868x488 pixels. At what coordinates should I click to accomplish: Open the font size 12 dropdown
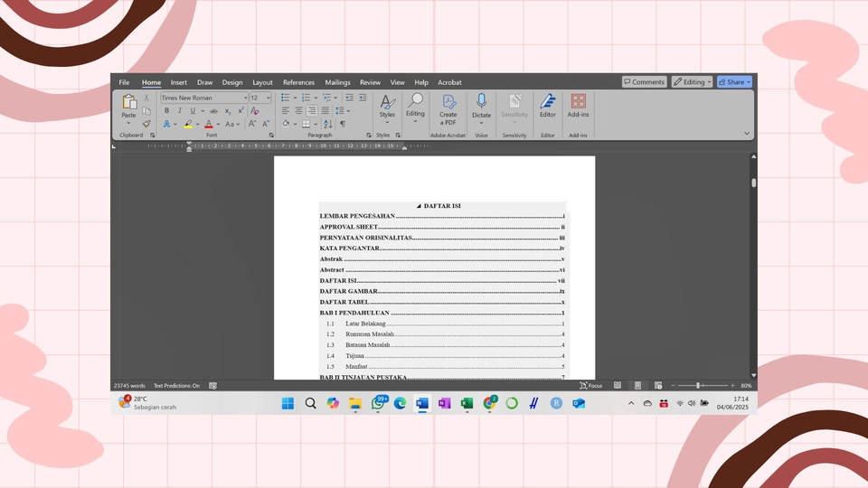pyautogui.click(x=269, y=98)
